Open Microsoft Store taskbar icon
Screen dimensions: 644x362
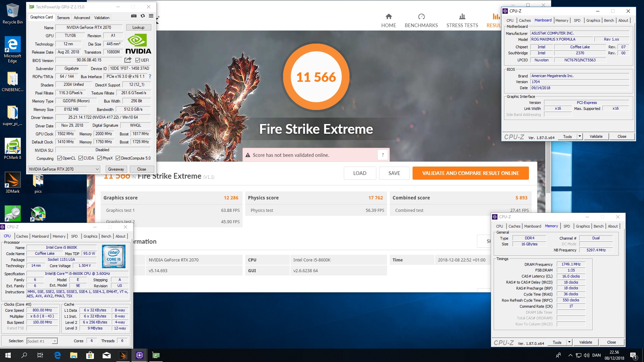(90, 355)
